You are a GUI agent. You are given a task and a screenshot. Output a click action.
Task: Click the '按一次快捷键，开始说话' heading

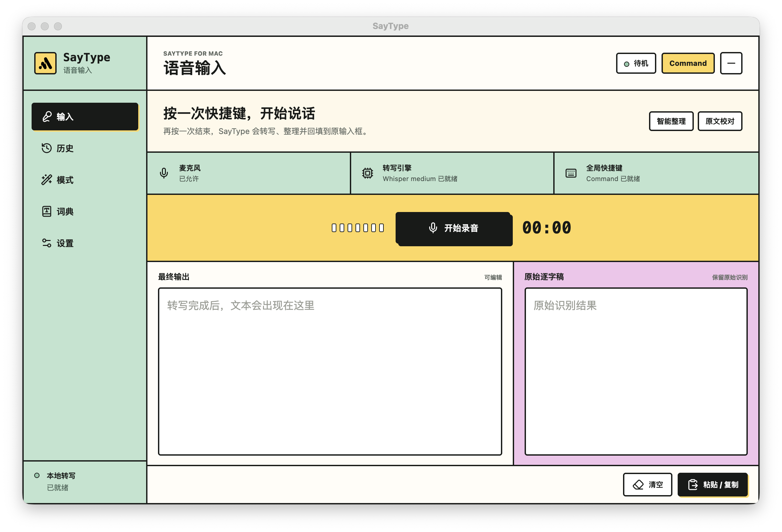click(x=239, y=113)
